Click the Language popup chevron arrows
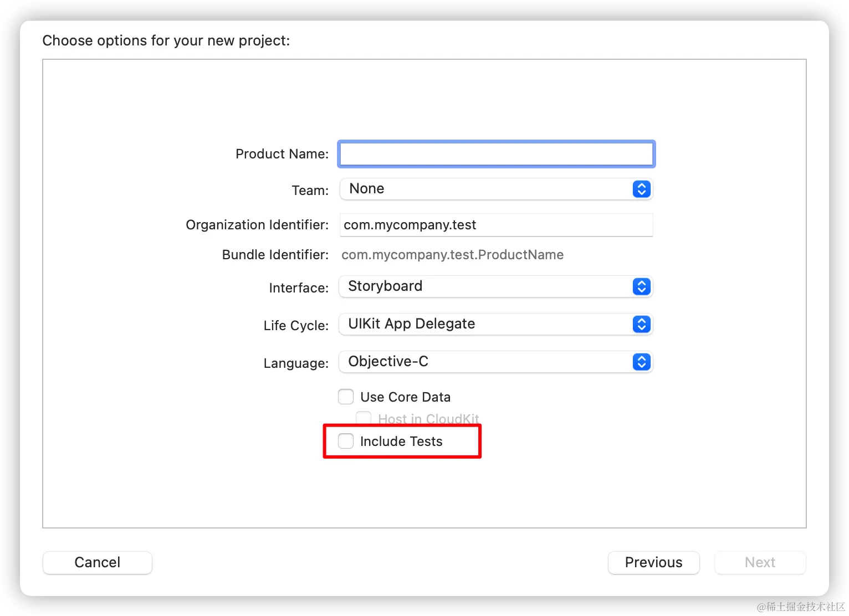The height and width of the screenshot is (616, 849). tap(641, 362)
